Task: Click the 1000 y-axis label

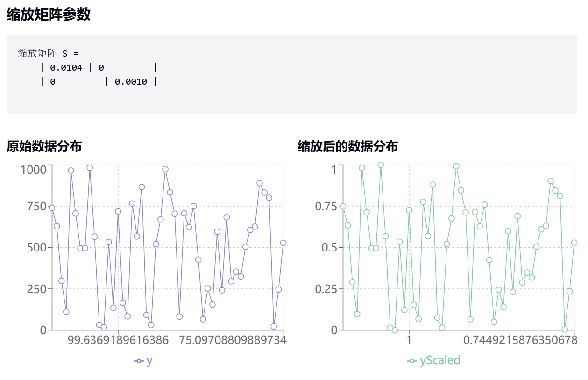Action: [34, 169]
